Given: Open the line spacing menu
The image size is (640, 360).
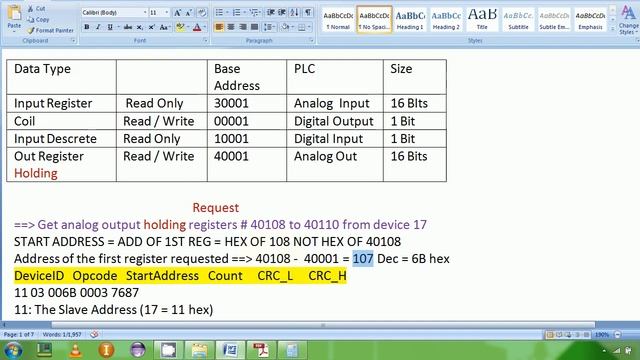Looking at the screenshot, I should click(269, 27).
